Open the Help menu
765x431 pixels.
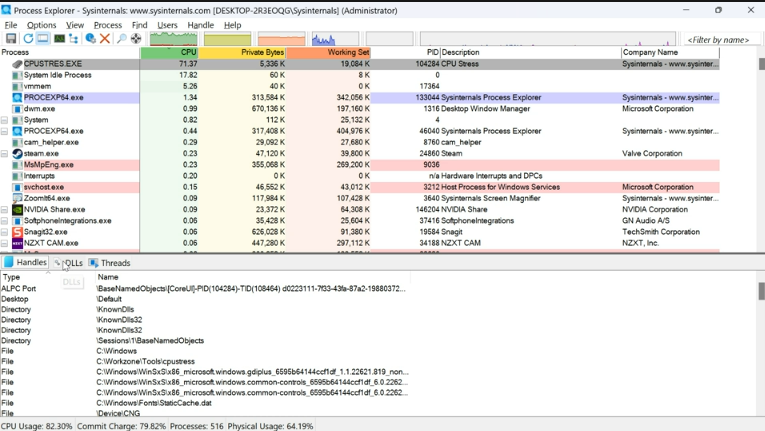[232, 25]
